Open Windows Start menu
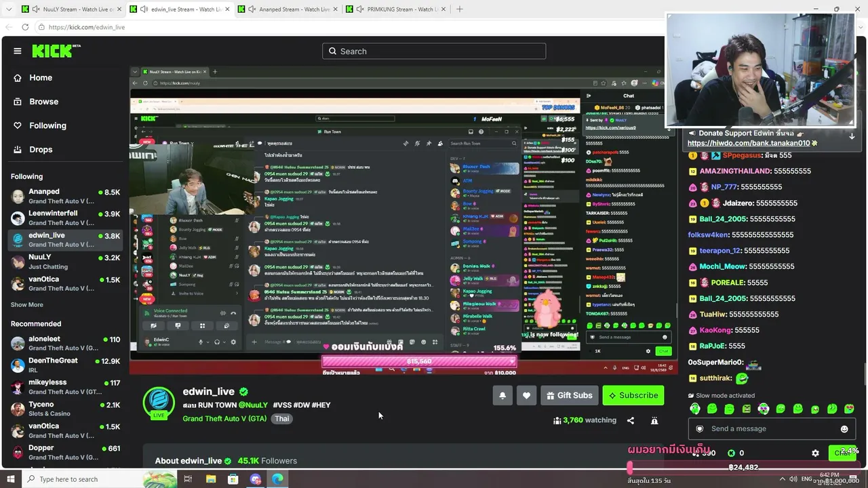 point(11,479)
